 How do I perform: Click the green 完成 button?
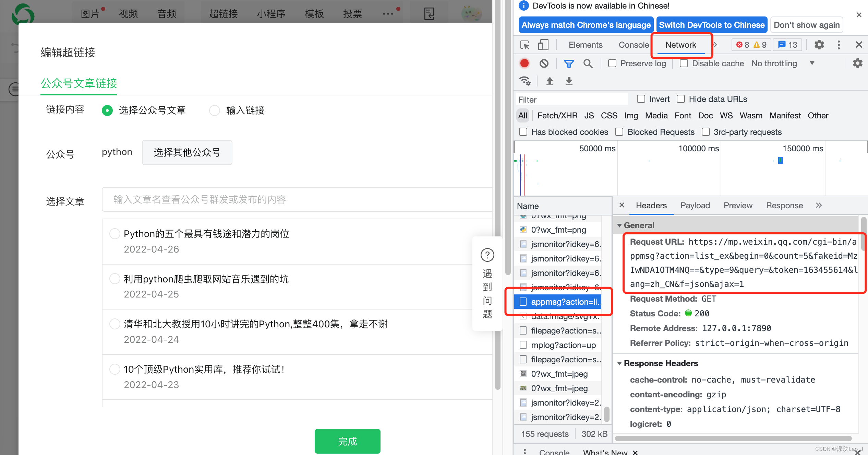347,441
